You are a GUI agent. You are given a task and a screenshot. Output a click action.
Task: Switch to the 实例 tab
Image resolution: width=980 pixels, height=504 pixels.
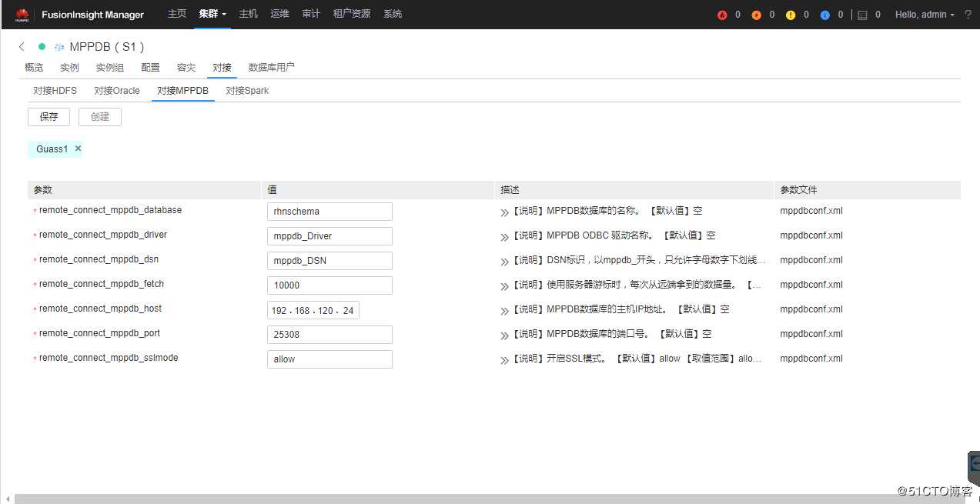(69, 68)
